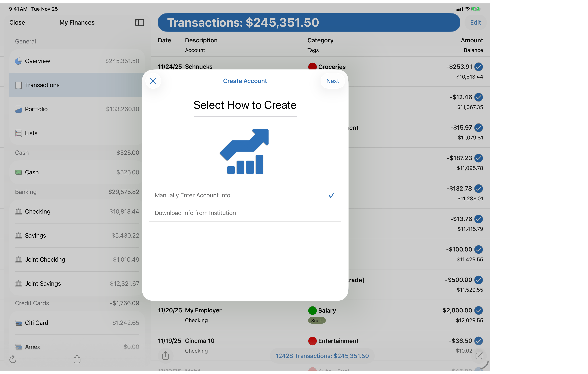588x374 pixels.
Task: Tap the 12428 Transactions summary pill
Action: (322, 356)
